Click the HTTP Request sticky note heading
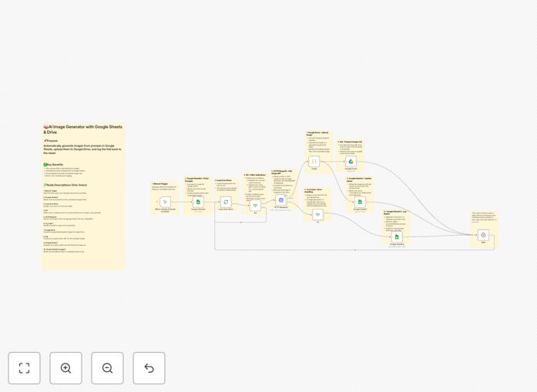The height and width of the screenshot is (392, 537). pos(282,173)
